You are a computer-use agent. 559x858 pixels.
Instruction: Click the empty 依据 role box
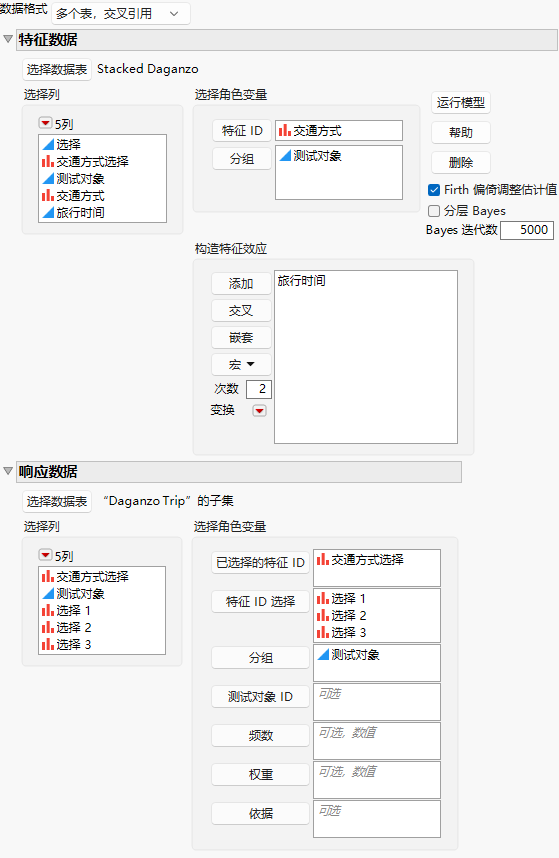coord(376,819)
